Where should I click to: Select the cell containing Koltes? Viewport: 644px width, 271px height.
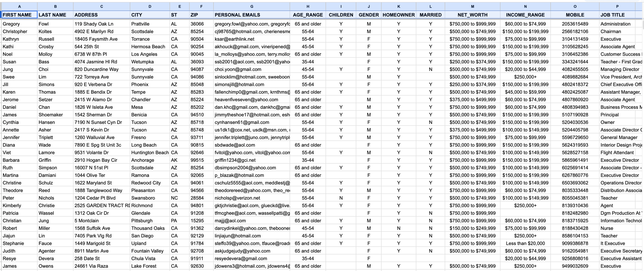[55, 32]
